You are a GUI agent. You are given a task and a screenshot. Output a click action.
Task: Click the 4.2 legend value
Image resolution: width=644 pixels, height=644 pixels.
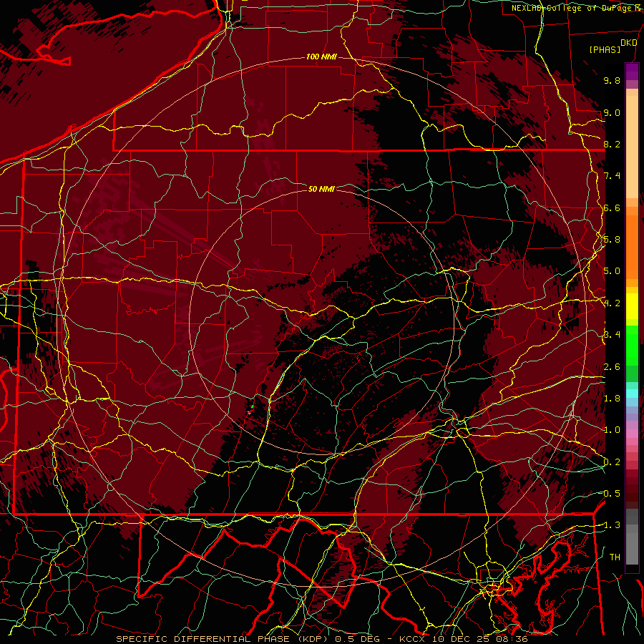point(612,303)
